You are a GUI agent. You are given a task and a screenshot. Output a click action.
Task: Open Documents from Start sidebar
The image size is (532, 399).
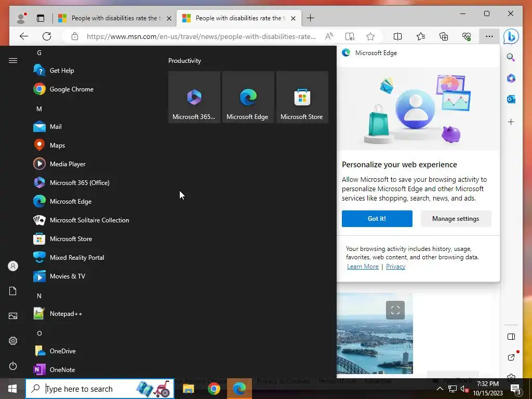[13, 291]
